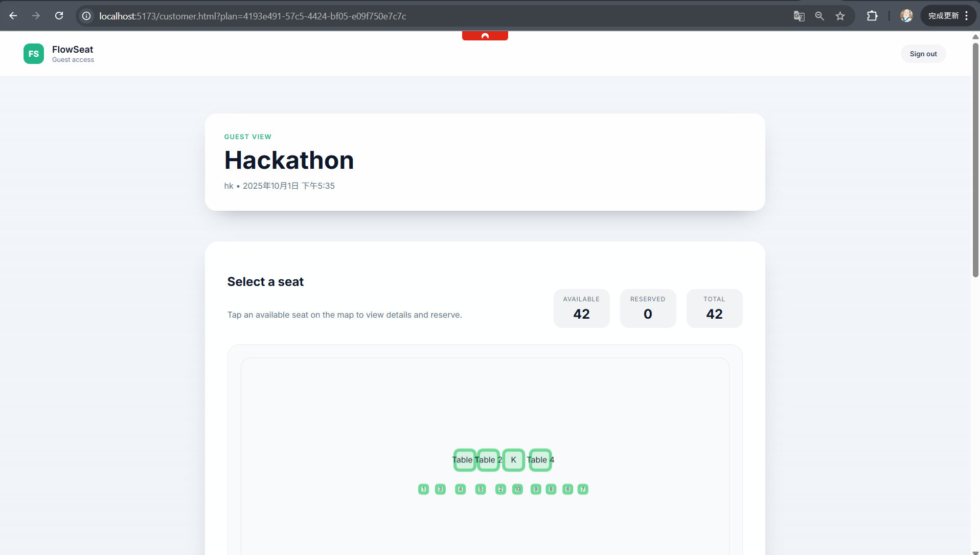Click the GUEST VIEW label

pyautogui.click(x=247, y=137)
